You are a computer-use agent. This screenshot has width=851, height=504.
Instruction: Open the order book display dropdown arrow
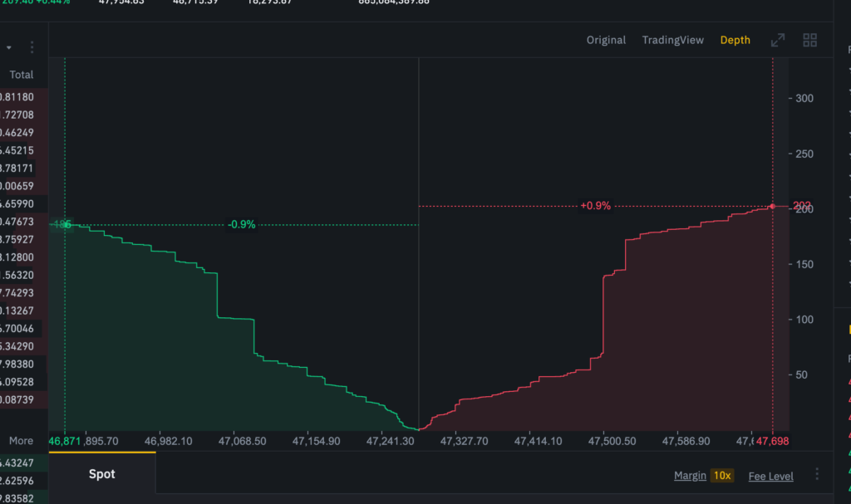pos(9,47)
